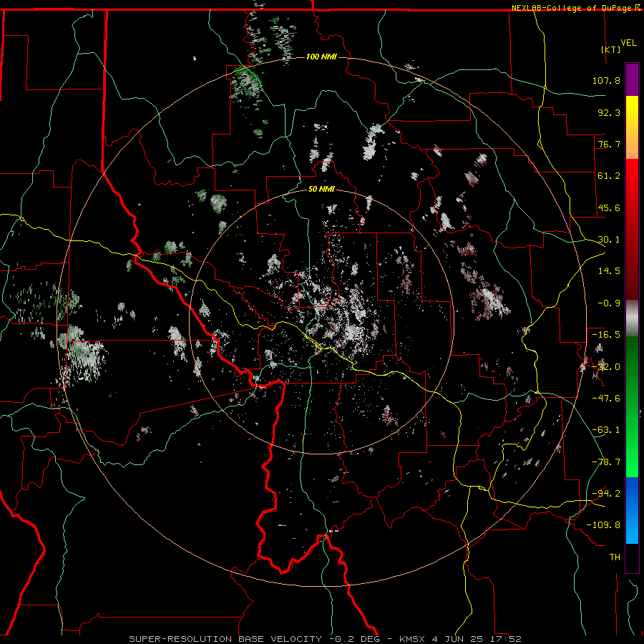The image size is (644, 644).
Task: Click the 50 NMI range ring label
Action: click(x=321, y=190)
